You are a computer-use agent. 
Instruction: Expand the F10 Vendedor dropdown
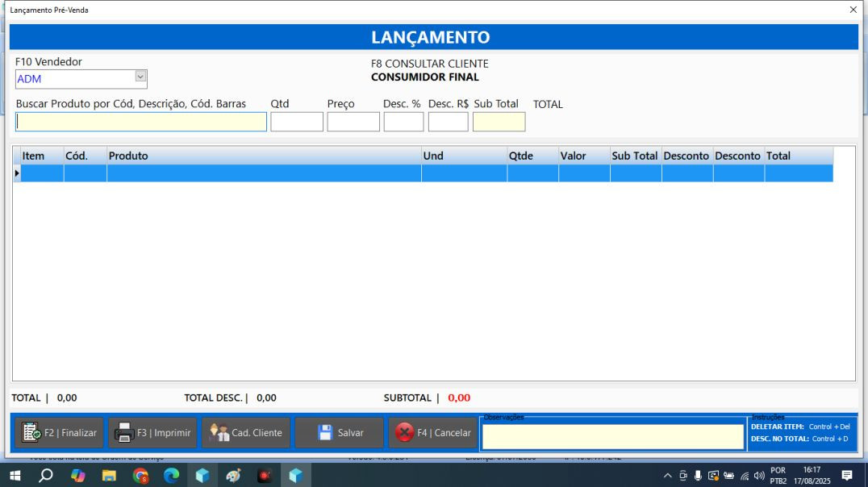click(140, 77)
